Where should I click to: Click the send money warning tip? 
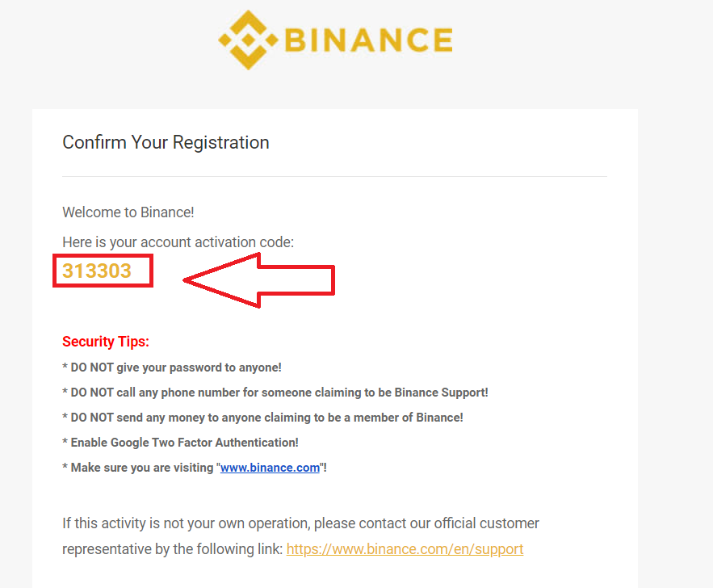(x=263, y=418)
